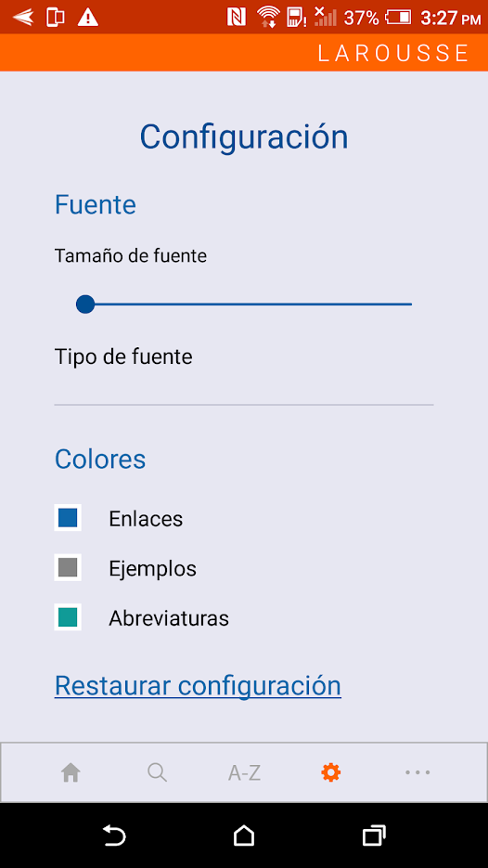Image resolution: width=488 pixels, height=868 pixels.
Task: Tap the magnifying glass search icon
Action: [x=157, y=772]
